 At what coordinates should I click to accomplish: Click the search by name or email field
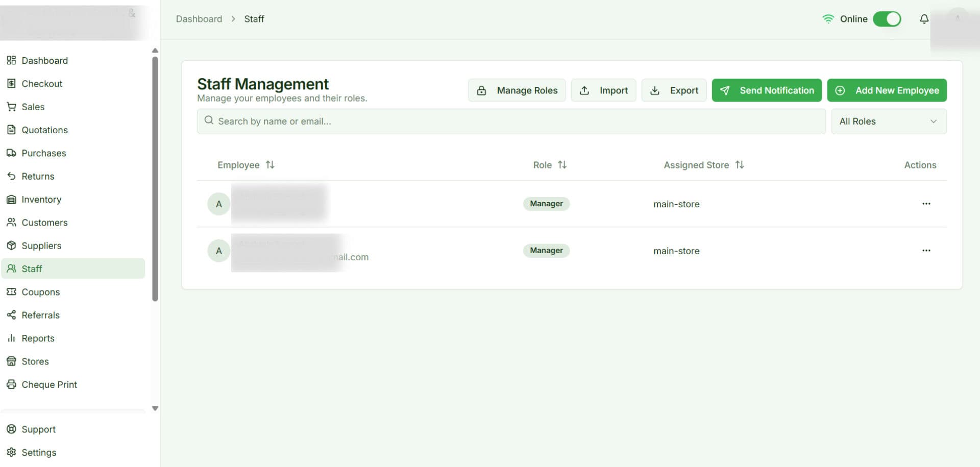pyautogui.click(x=510, y=121)
